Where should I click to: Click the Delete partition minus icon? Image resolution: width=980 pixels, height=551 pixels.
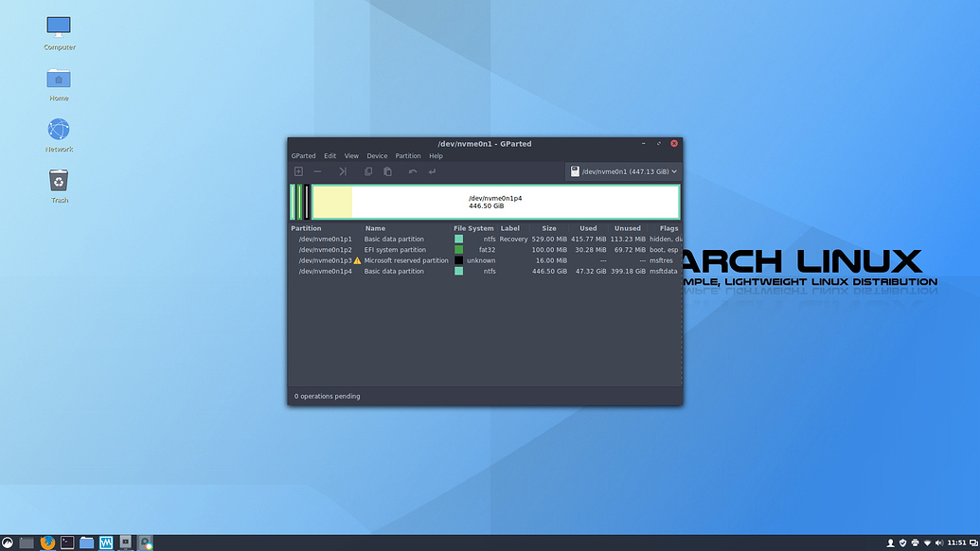[317, 171]
